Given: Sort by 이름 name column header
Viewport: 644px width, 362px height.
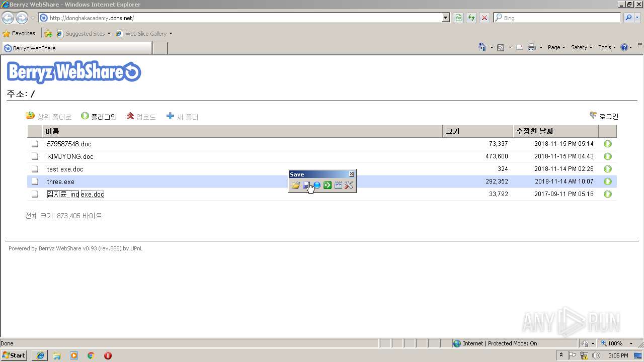Looking at the screenshot, I should pyautogui.click(x=242, y=131).
